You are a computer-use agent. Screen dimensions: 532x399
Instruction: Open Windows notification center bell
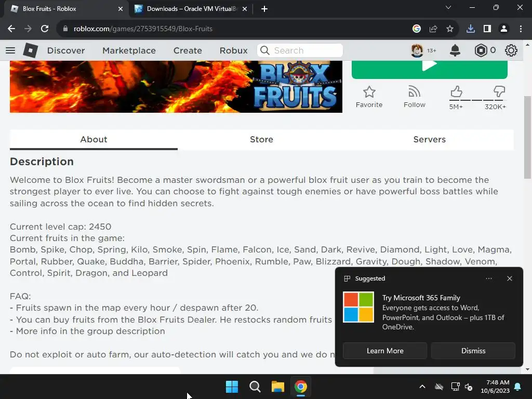(x=518, y=387)
